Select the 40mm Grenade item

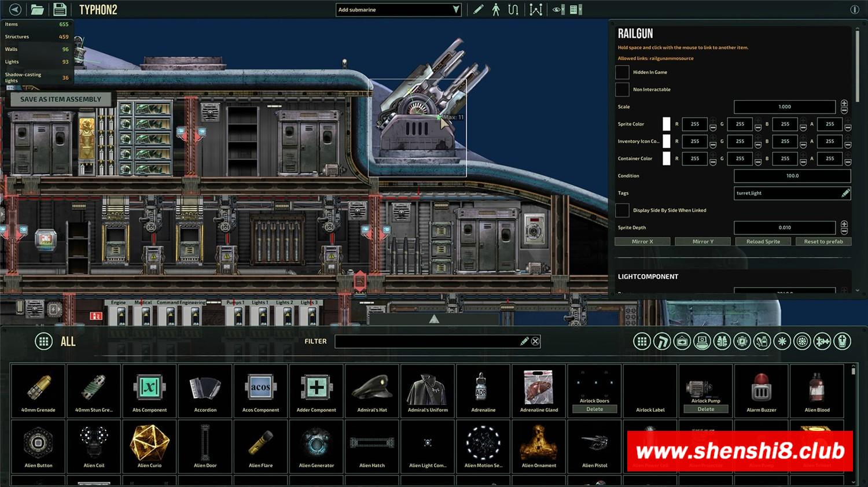[38, 390]
